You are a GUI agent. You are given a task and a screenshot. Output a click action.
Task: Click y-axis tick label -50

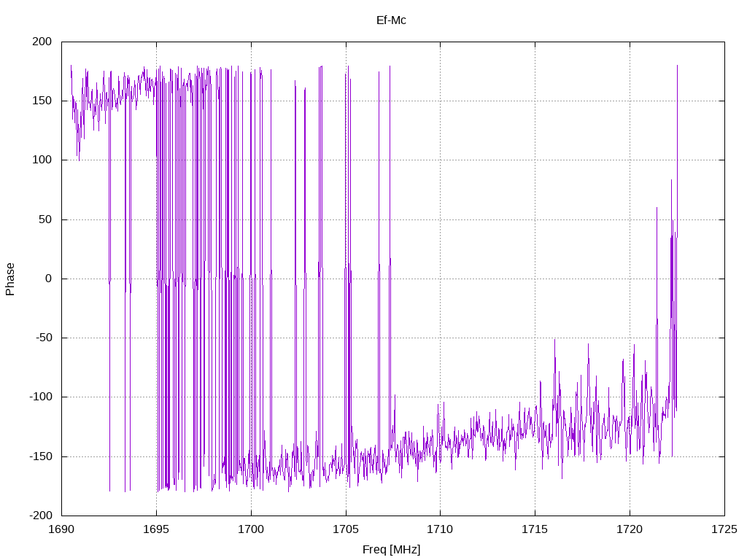point(43,338)
